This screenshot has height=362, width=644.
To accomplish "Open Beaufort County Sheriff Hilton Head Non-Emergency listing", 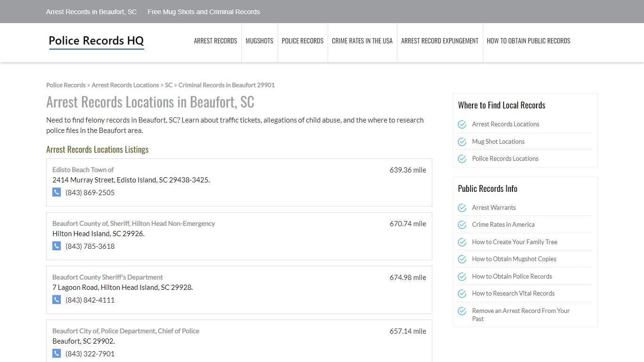I will 133,223.
